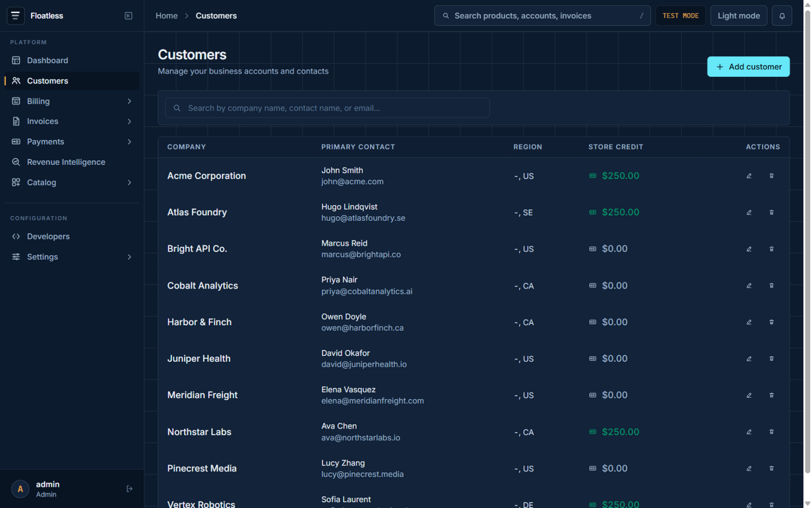Click the Add customer button
The width and height of the screenshot is (812, 508).
[748, 67]
